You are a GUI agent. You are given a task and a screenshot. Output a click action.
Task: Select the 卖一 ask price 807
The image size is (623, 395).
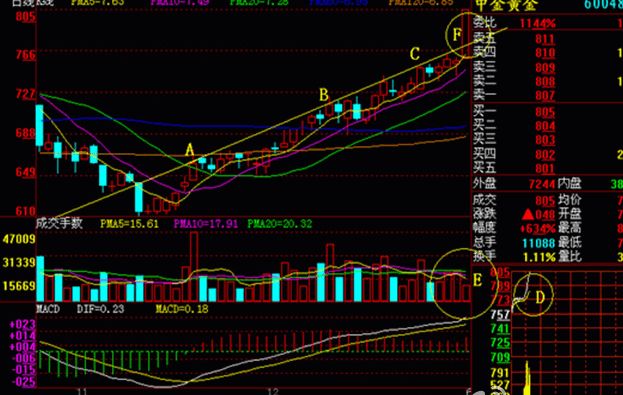pyautogui.click(x=545, y=95)
